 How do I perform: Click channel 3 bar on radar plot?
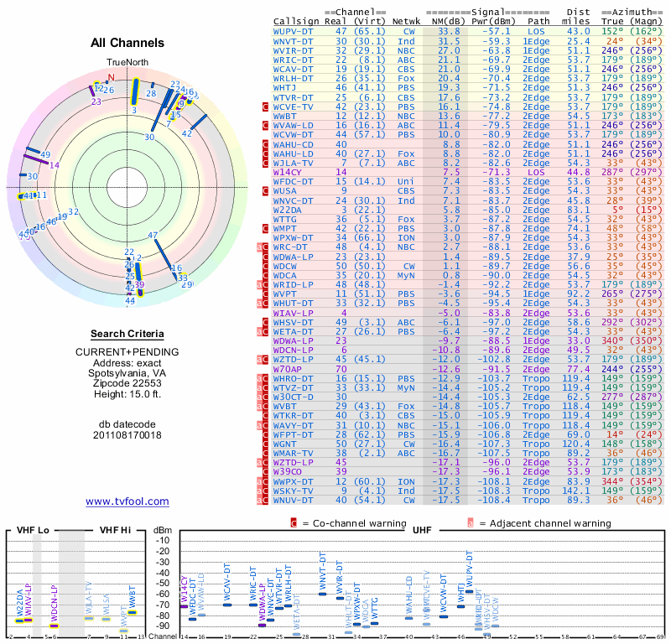(135, 91)
